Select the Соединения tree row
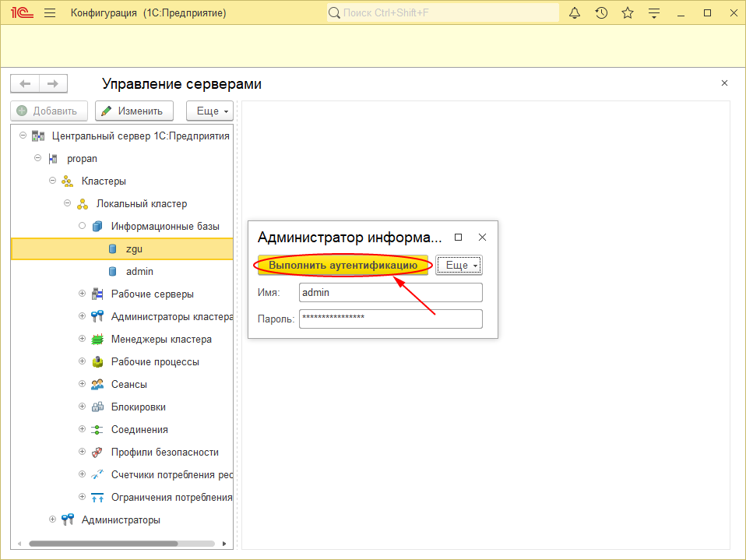Viewport: 746px width, 560px height. tap(122, 430)
